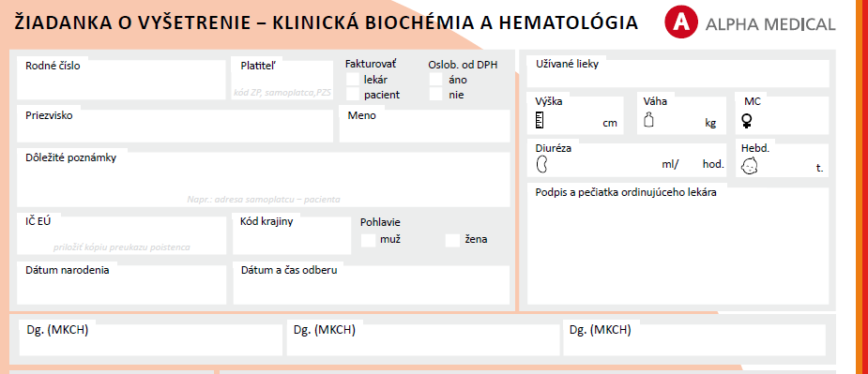Click the first Dg. (MKCH) field
Screen dimensions: 868x374
[x=150, y=338]
